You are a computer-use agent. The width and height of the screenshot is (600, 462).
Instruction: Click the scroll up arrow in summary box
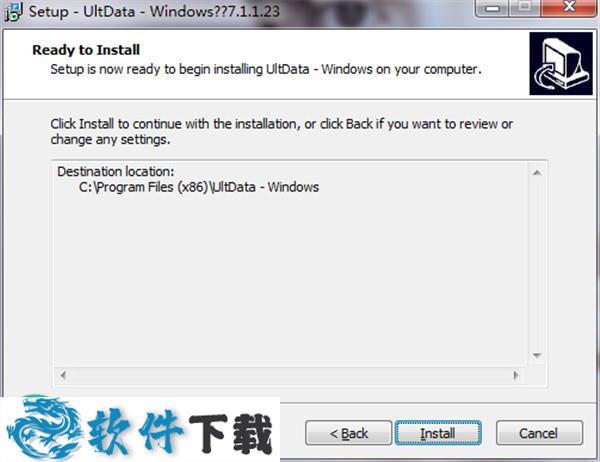(537, 173)
